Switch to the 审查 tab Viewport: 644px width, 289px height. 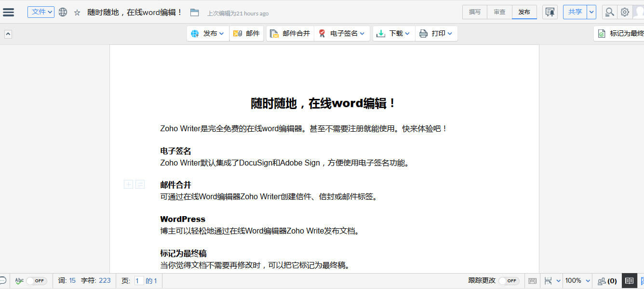coord(499,12)
